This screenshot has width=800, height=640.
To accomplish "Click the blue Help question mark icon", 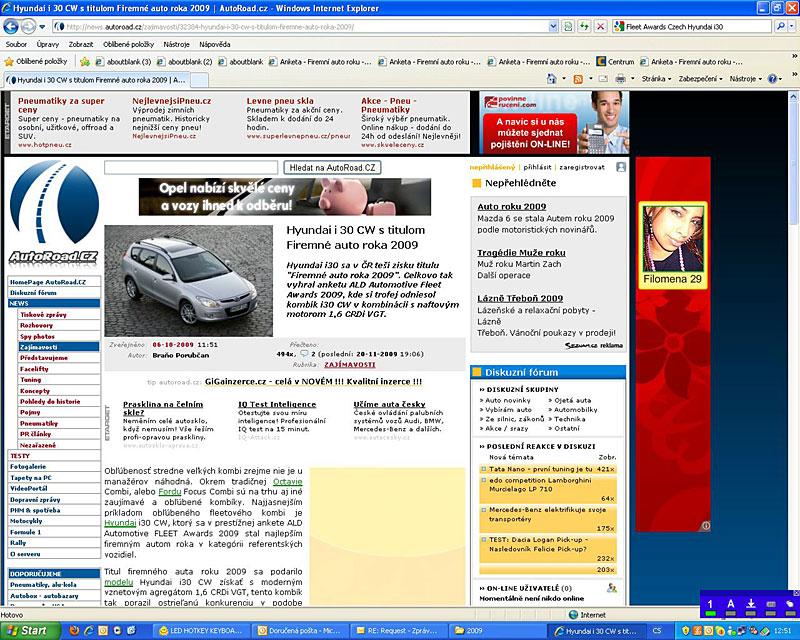I will 772,79.
